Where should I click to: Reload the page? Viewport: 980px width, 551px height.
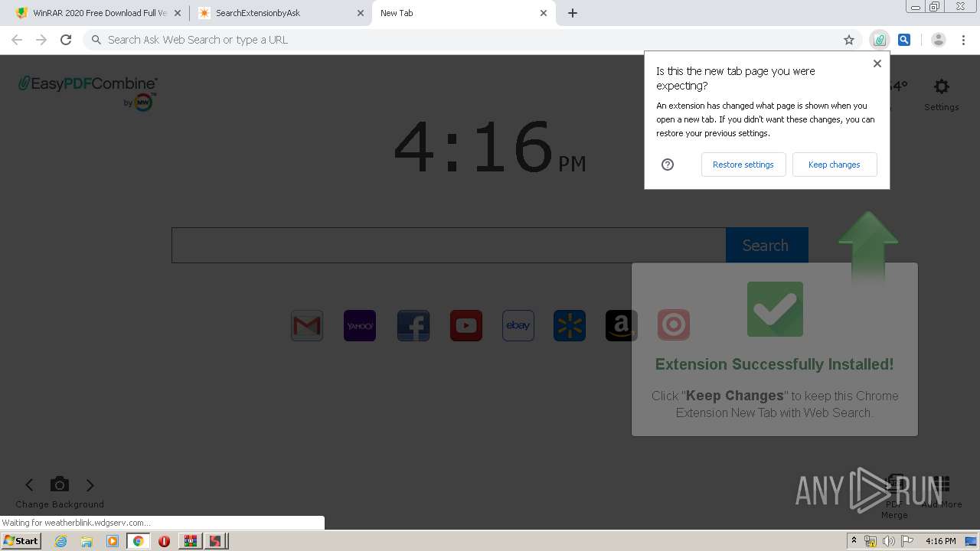pyautogui.click(x=66, y=40)
